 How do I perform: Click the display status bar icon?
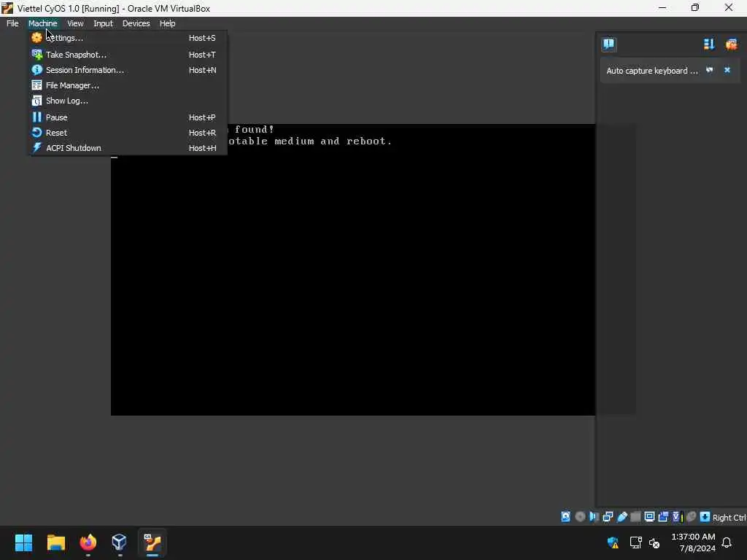point(649,517)
